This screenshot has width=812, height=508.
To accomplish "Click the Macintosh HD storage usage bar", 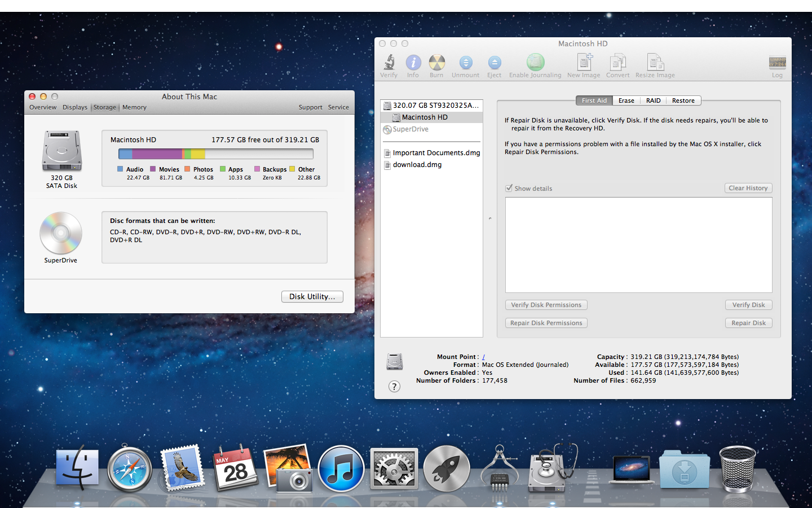I will (215, 154).
